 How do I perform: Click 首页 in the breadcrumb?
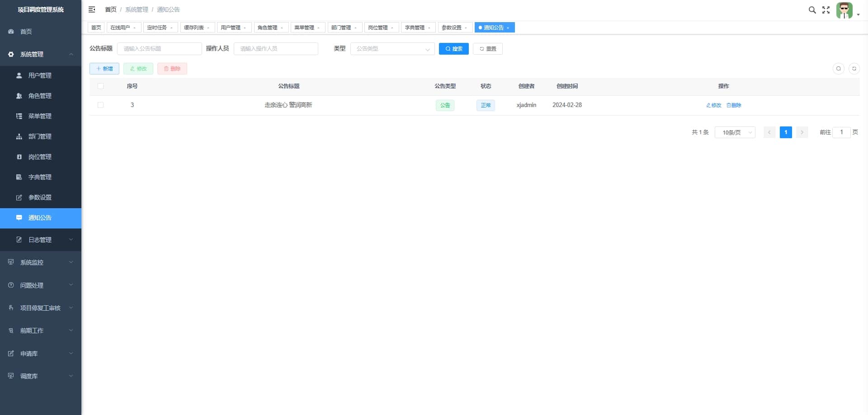[x=111, y=9]
